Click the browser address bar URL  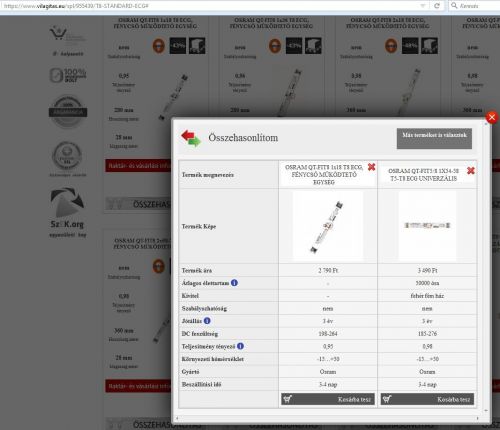pos(76,6)
